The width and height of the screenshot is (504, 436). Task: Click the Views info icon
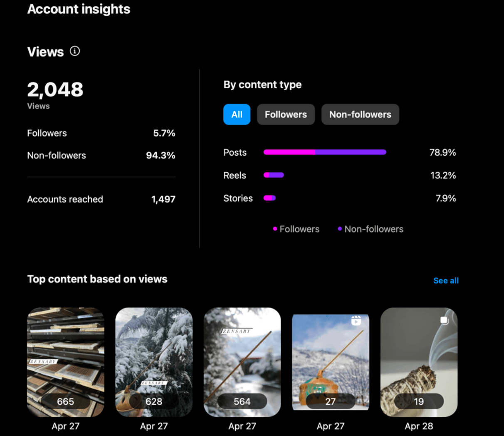[x=75, y=51]
